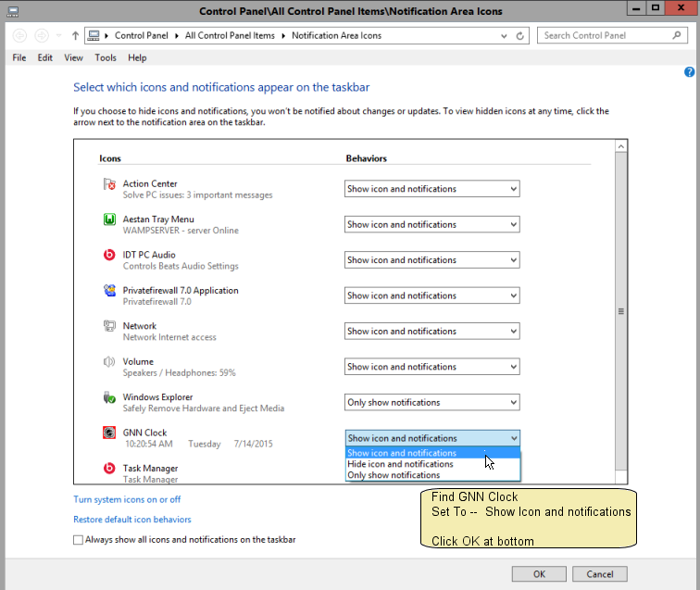
Task: Click the Network icon in list
Action: [x=109, y=327]
